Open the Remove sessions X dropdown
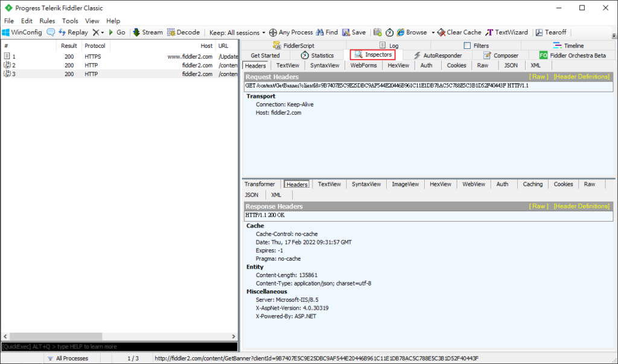 point(98,33)
